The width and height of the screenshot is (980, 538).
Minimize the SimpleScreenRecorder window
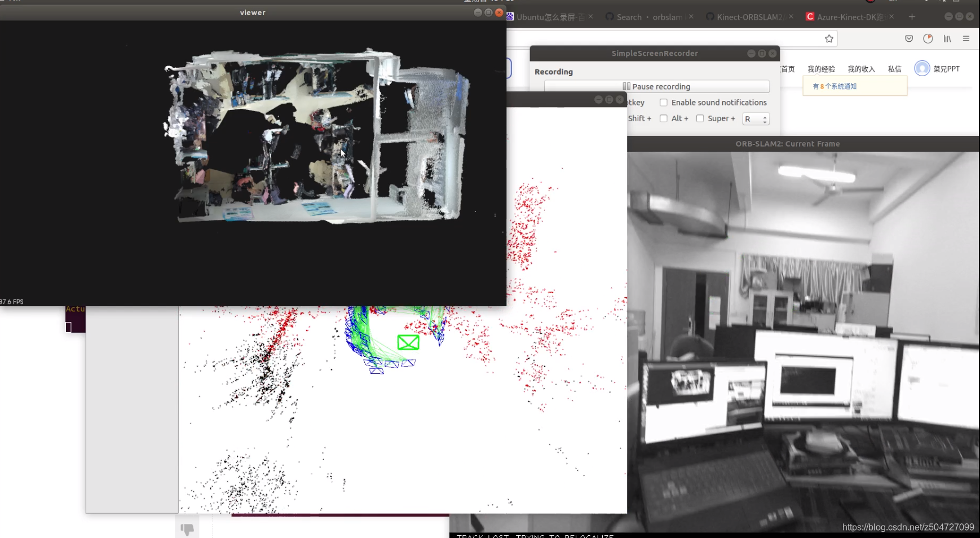coord(751,53)
